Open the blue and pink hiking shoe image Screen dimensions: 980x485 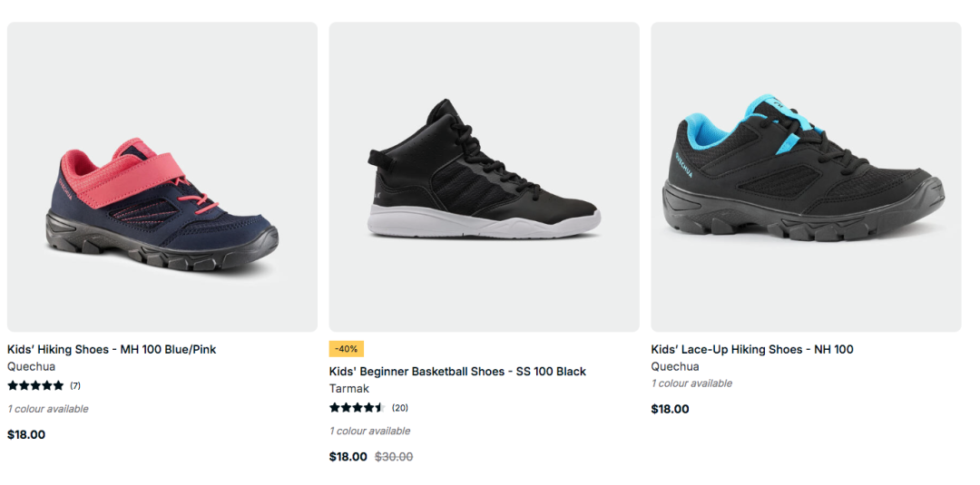tap(162, 177)
